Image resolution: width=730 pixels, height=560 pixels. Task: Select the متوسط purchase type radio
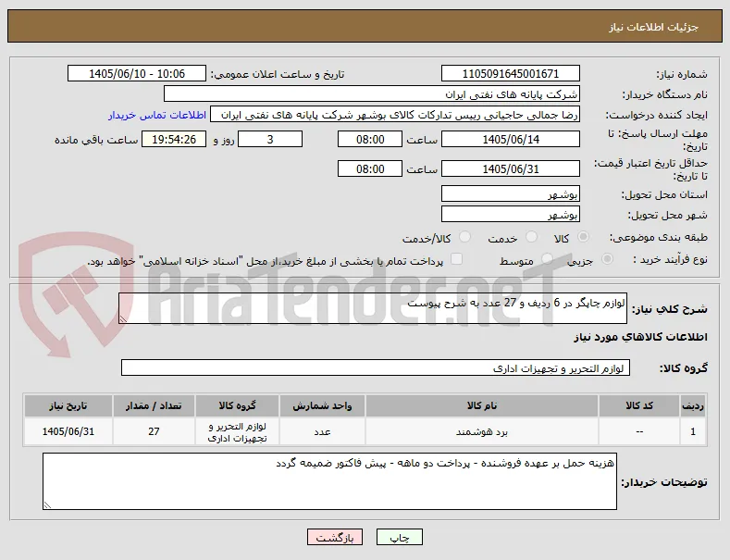(547, 258)
